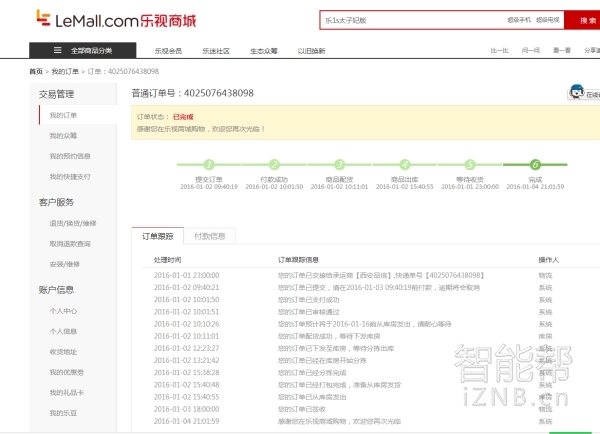This screenshot has width=600, height=434.
Task: Select tracking row 您的订单已从库房发出
Action: [x=312, y=397]
